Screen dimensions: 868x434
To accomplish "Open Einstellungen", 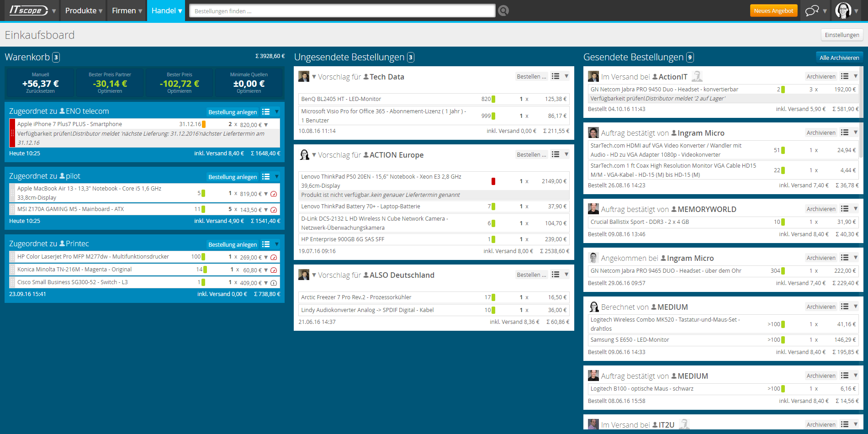I will pos(842,35).
